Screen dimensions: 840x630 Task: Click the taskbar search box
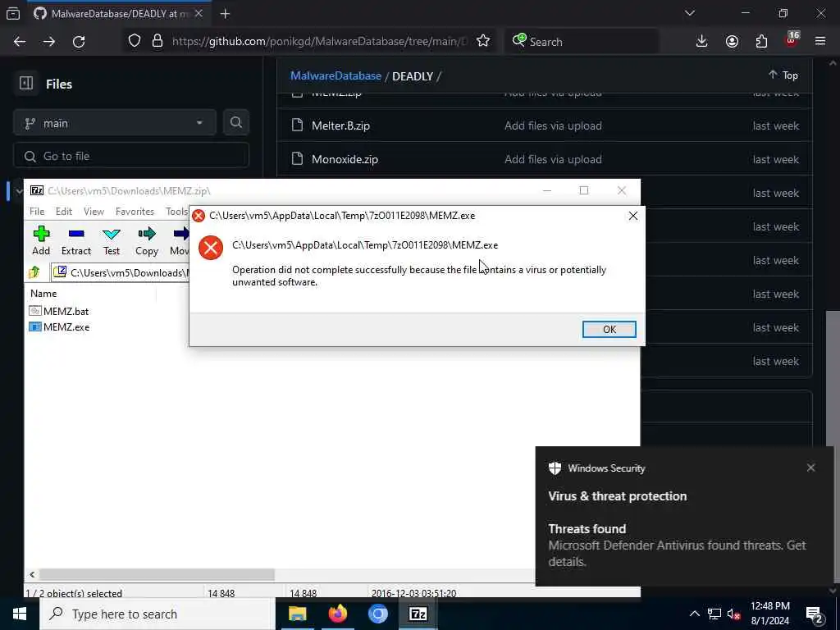pos(157,614)
